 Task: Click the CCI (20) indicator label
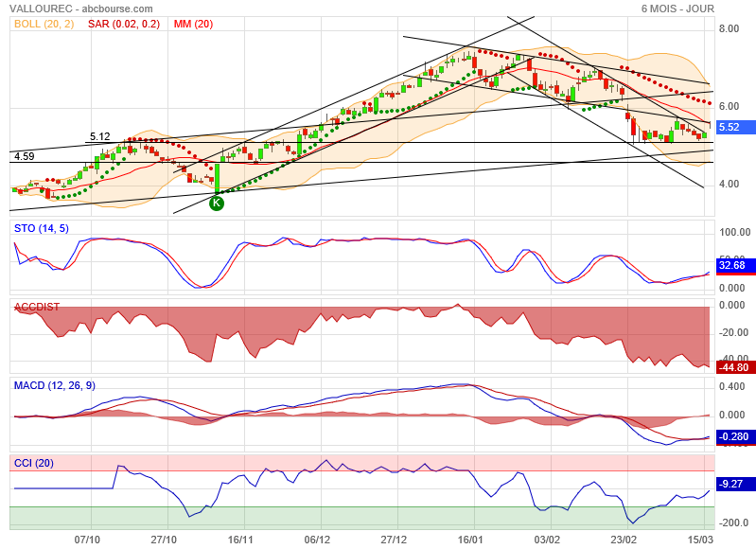(34, 463)
